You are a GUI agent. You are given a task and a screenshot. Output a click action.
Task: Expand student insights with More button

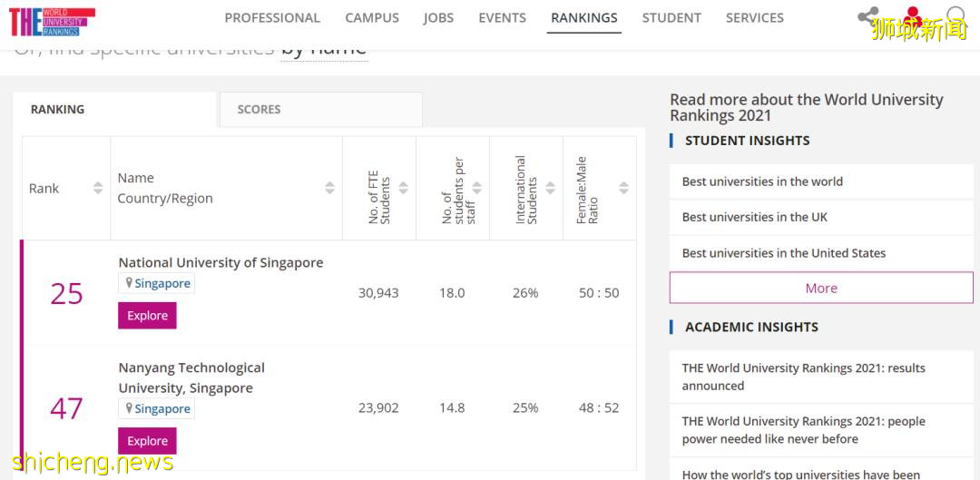click(x=820, y=288)
